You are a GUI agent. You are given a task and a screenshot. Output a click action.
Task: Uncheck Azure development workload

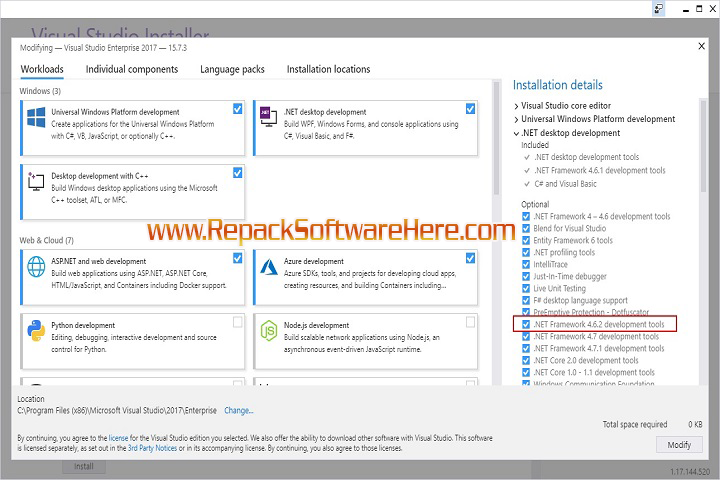470,258
